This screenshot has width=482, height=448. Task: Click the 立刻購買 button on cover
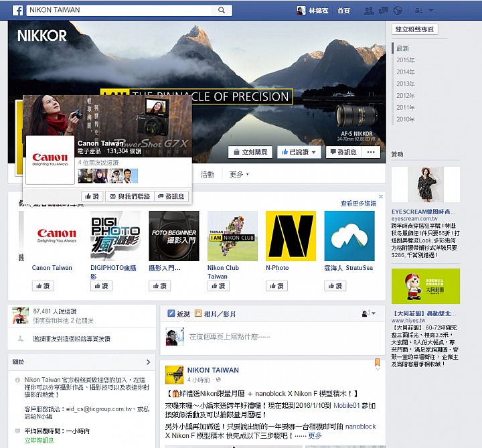click(250, 152)
